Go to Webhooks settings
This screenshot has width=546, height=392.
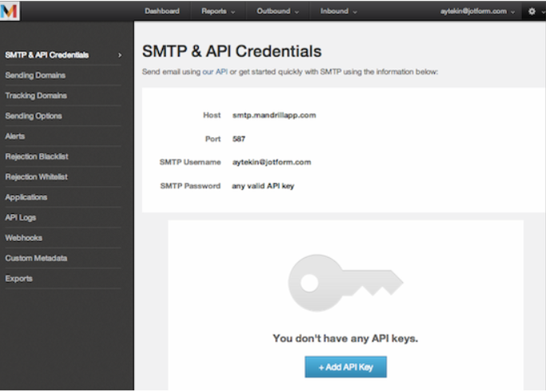[24, 238]
